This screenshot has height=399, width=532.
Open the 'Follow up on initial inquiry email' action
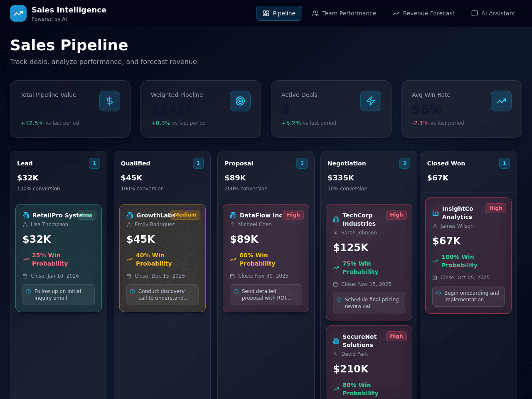coord(59,295)
